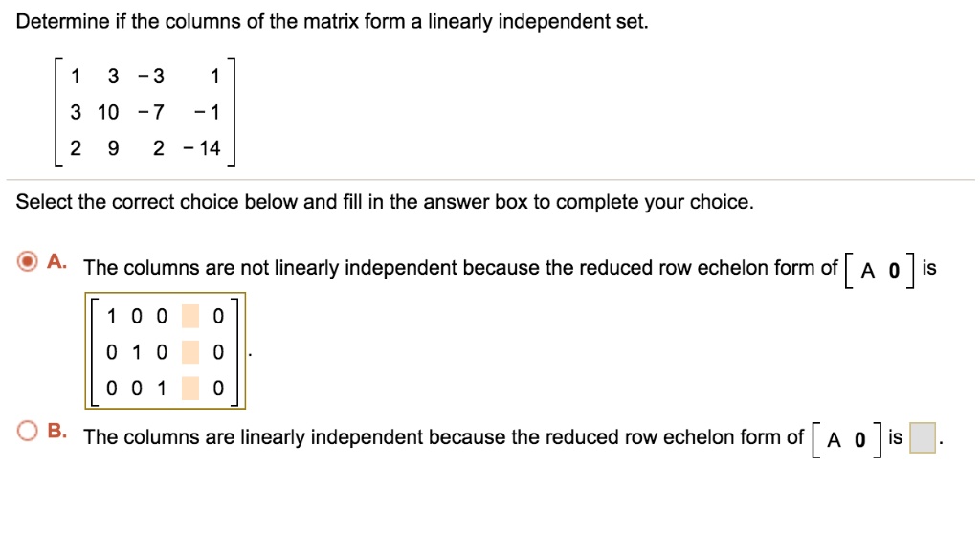The height and width of the screenshot is (557, 980).
Task: Click inside the bordered reduced echelon matrix box
Action: (163, 352)
